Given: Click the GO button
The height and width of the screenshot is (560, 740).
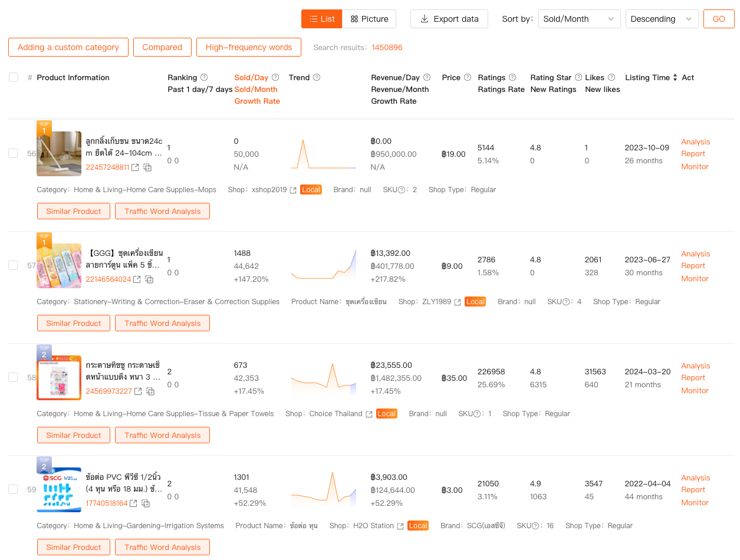Looking at the screenshot, I should tap(718, 18).
